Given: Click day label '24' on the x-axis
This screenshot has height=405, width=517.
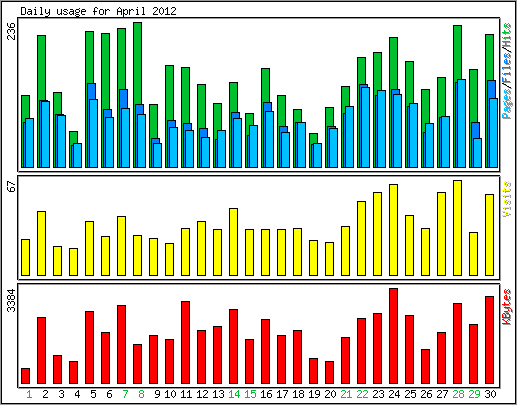Looking at the screenshot, I should [394, 395].
